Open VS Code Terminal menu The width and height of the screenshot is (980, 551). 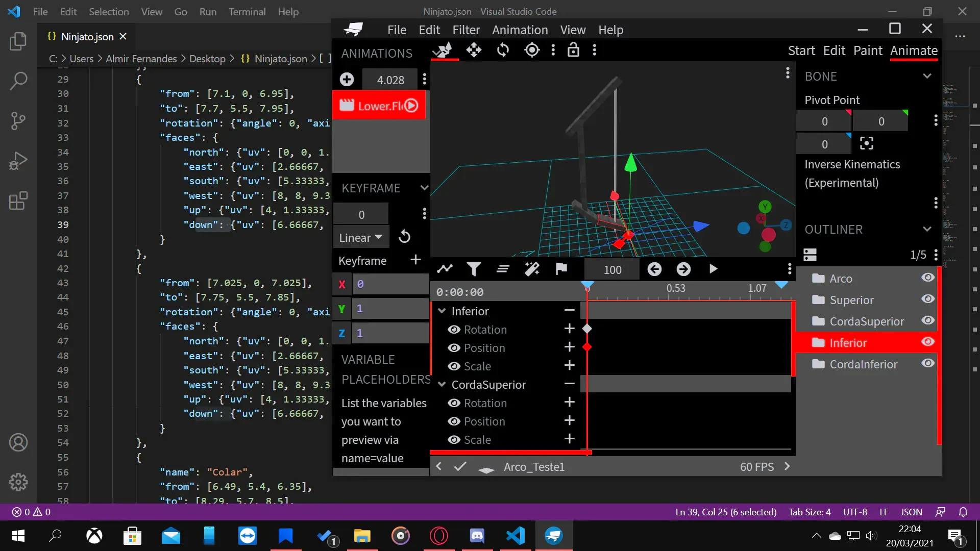pyautogui.click(x=247, y=12)
